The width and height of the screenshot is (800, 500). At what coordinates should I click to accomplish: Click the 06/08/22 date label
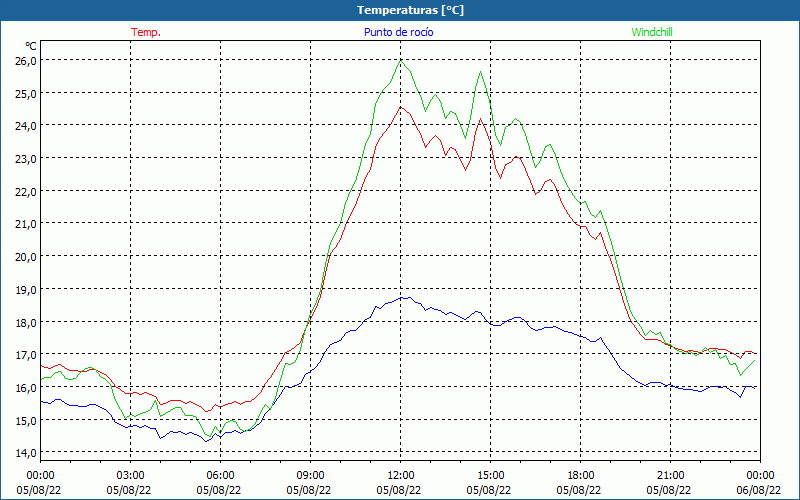(759, 490)
